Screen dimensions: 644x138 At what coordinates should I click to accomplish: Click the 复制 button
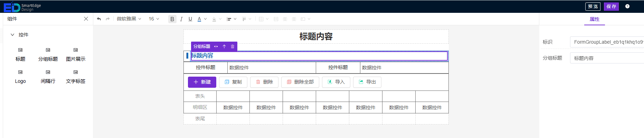pos(233,82)
